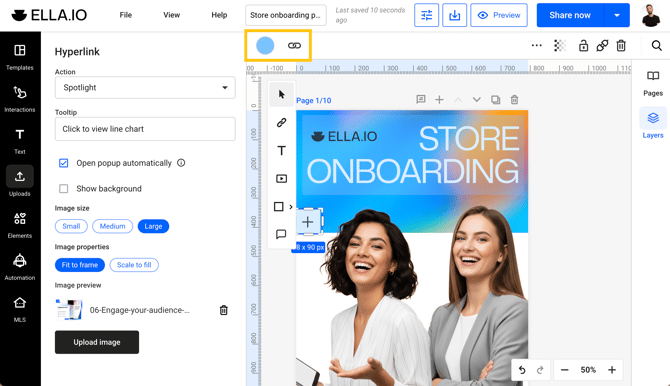The width and height of the screenshot is (670, 386).
Task: Add a new page with plus icon
Action: pyautogui.click(x=439, y=100)
